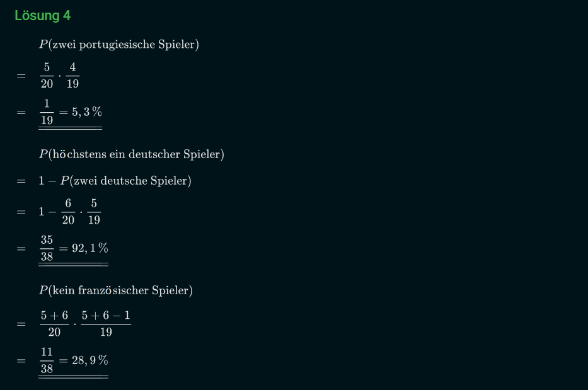The width and height of the screenshot is (588, 390).
Task: Click the fraction 5 over 19
Action: 94,212
